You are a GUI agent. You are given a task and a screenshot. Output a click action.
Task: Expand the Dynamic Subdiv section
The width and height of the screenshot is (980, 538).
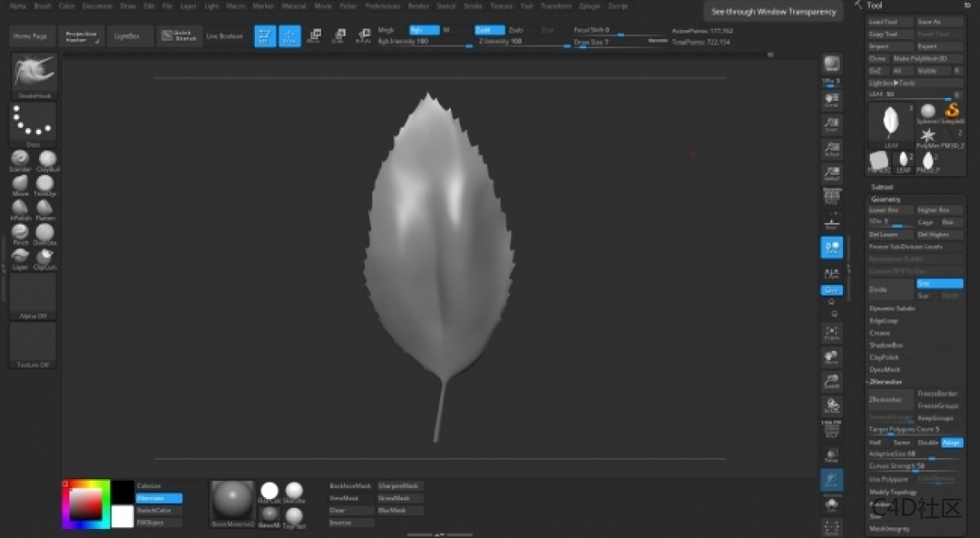click(x=892, y=309)
